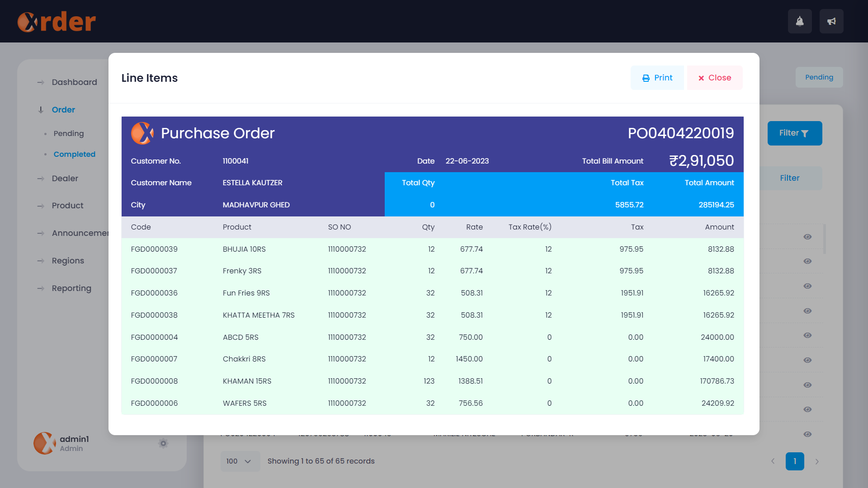Click the second row eye icon

pyautogui.click(x=807, y=261)
